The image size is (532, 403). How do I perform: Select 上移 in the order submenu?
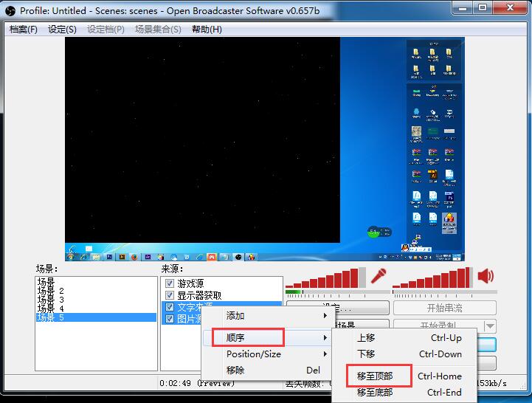click(x=404, y=338)
